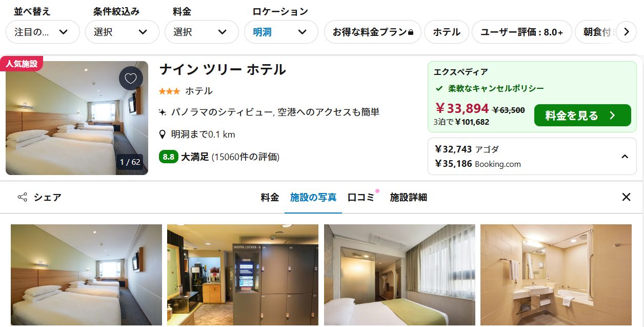Enable the ユーザー評価 : 8.0+ filter
644x327 pixels.
coord(521,32)
